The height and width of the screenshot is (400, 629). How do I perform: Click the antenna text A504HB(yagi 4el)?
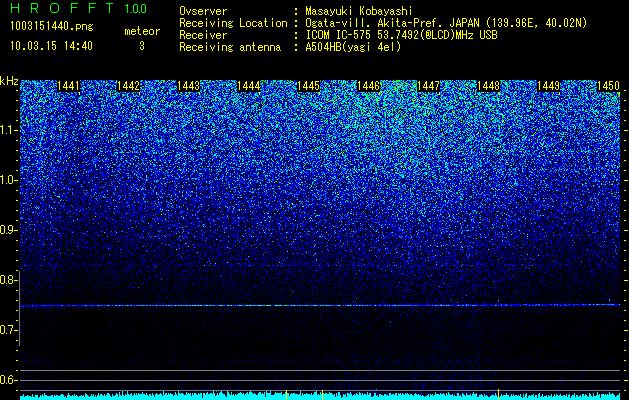click(x=353, y=47)
